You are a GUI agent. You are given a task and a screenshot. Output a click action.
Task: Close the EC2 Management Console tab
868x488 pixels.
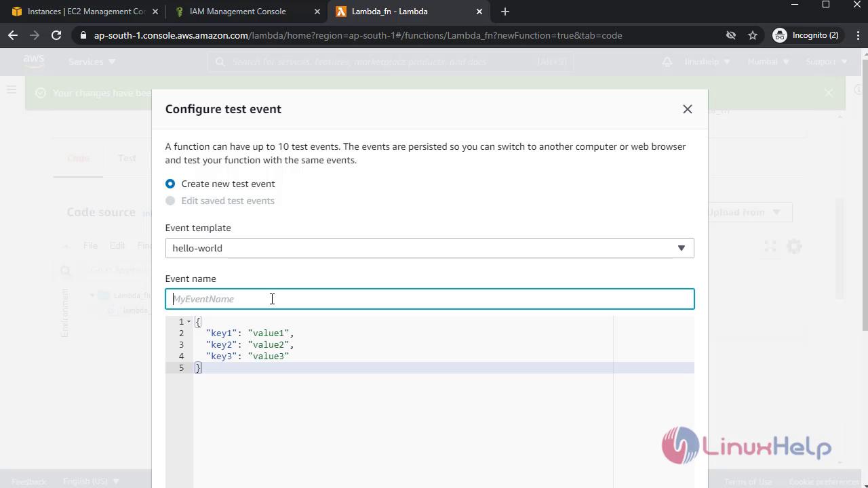(156, 12)
